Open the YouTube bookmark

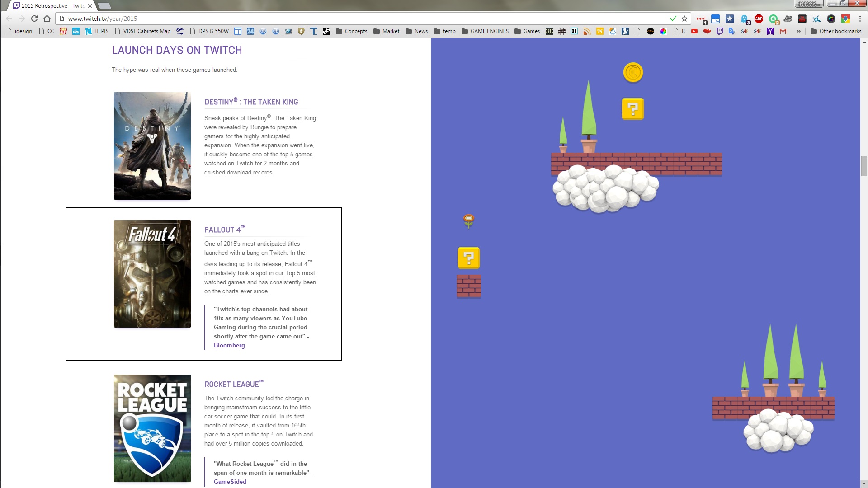pyautogui.click(x=694, y=31)
